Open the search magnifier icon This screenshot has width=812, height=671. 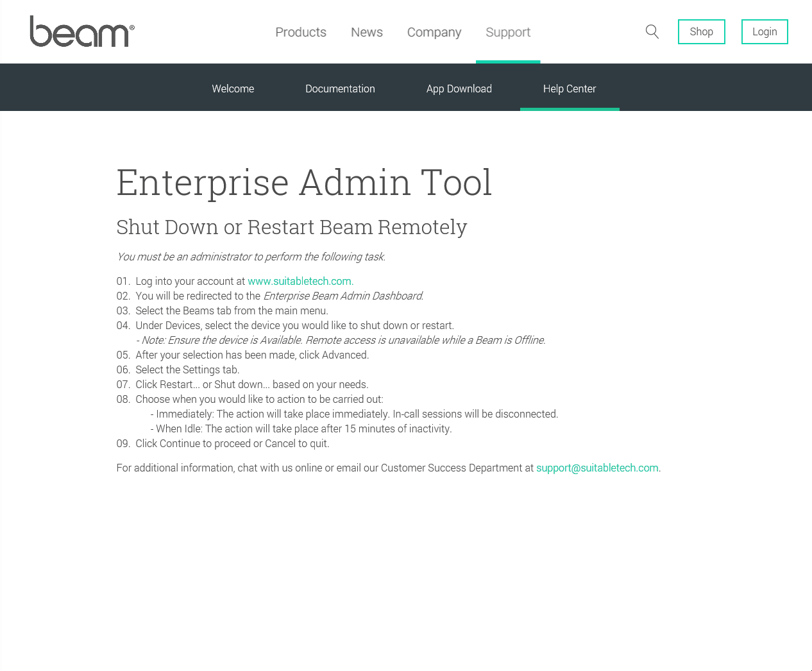click(x=652, y=31)
